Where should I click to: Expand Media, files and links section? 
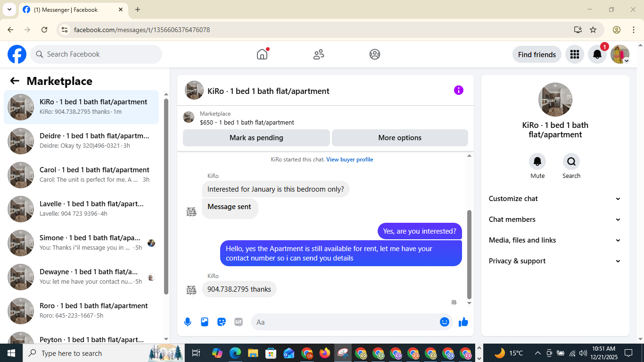click(x=555, y=240)
